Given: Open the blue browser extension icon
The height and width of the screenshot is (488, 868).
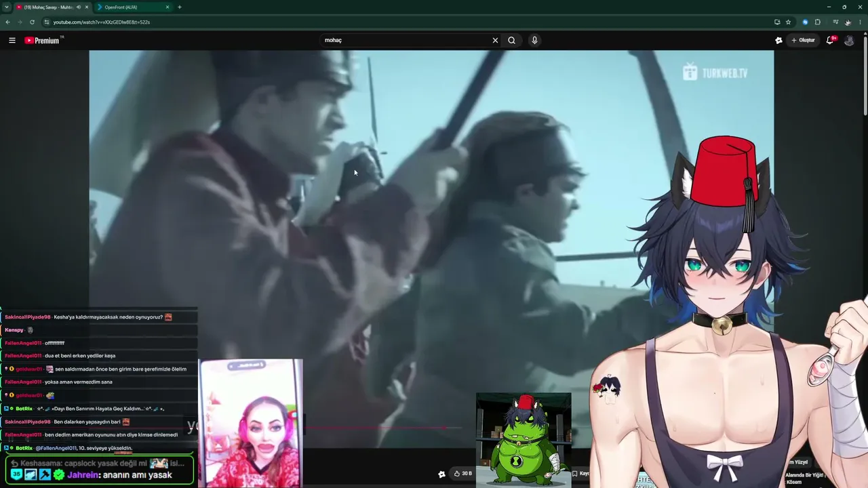Looking at the screenshot, I should point(806,22).
